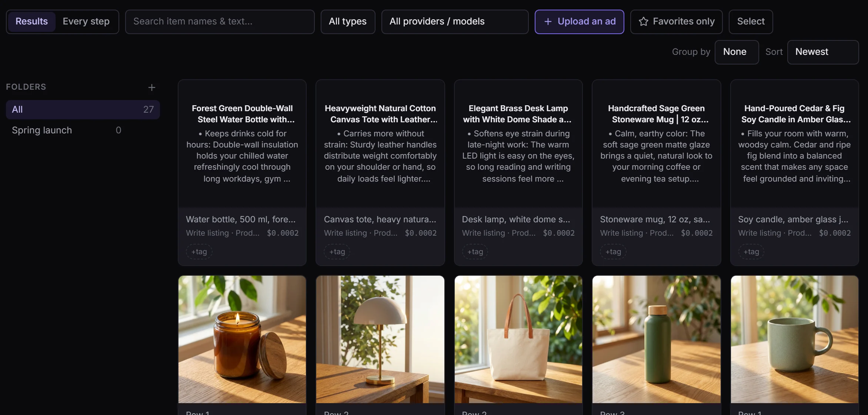Screen dimensions: 868x415
Task: Click 'Water bottle, 500 ml, fore...' item name
Action: (241, 219)
